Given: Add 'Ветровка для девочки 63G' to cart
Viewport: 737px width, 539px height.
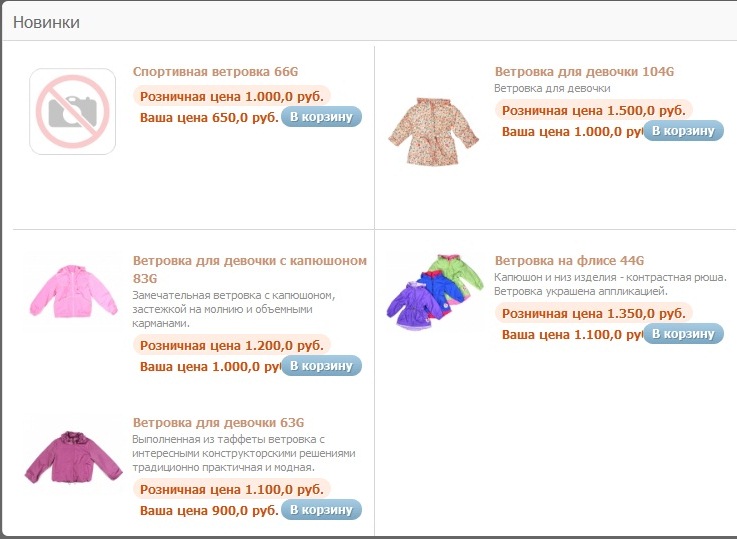Looking at the screenshot, I should 321,510.
